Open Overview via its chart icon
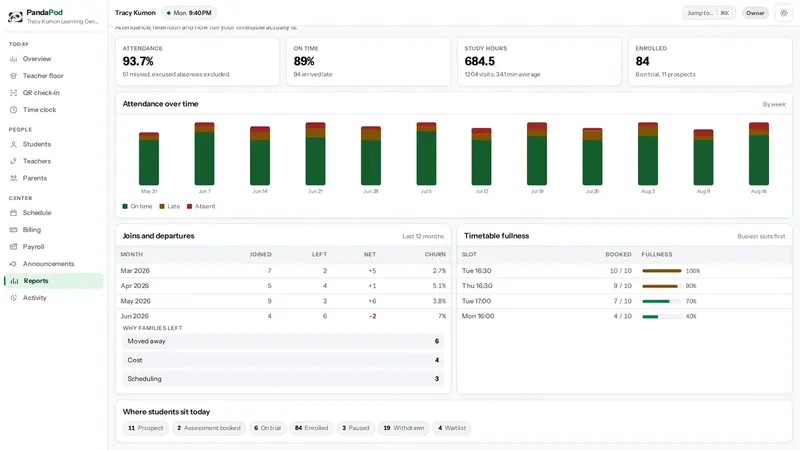Image resolution: width=800 pixels, height=450 pixels. pyautogui.click(x=13, y=59)
